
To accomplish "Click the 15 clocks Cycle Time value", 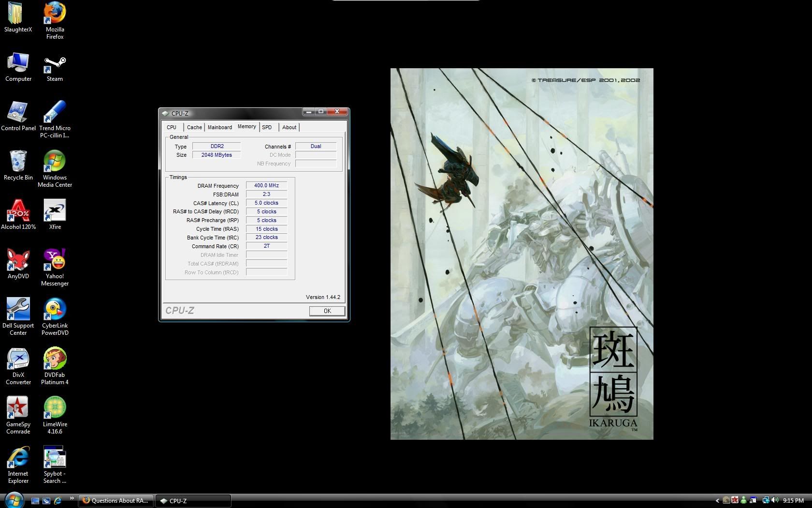I will click(x=266, y=229).
